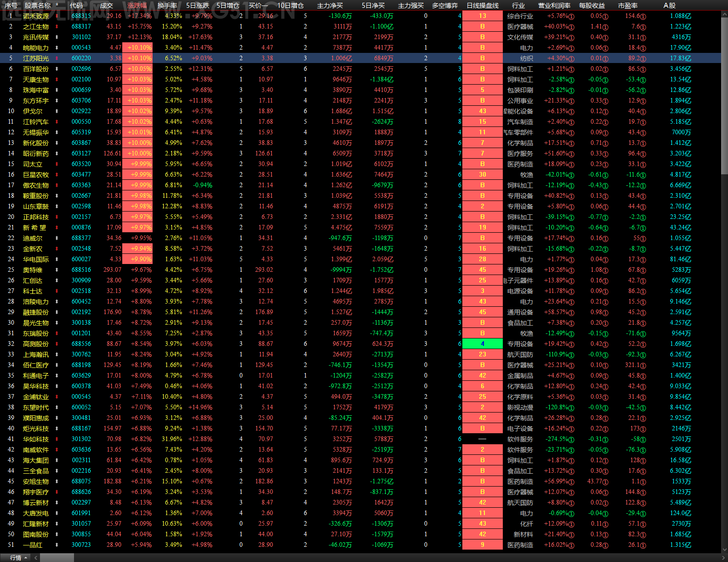Image resolution: width=728 pixels, height=562 pixels.
Task: Click the stock name 迪威尔
Action: pos(33,238)
